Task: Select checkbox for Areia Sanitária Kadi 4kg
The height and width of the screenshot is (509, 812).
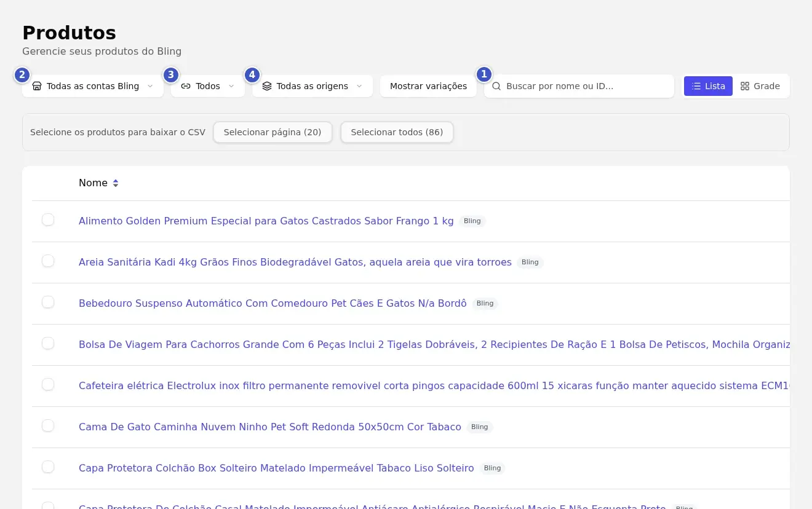Action: (x=48, y=261)
